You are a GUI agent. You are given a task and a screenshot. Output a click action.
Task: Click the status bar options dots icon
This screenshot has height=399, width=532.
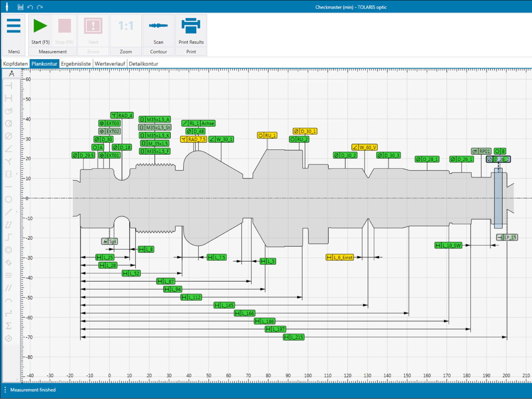click(5, 390)
